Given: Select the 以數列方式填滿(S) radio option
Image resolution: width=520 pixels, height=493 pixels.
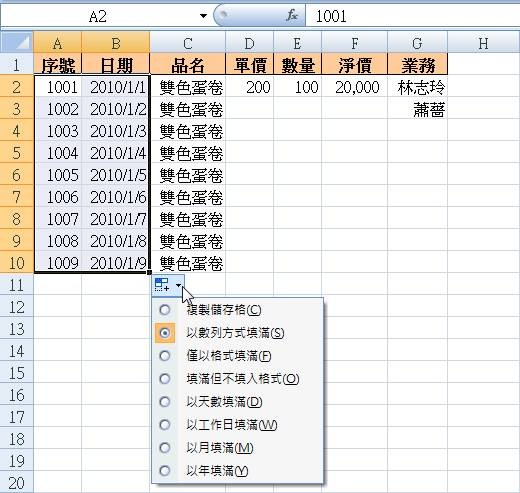Looking at the screenshot, I should pos(165,333).
